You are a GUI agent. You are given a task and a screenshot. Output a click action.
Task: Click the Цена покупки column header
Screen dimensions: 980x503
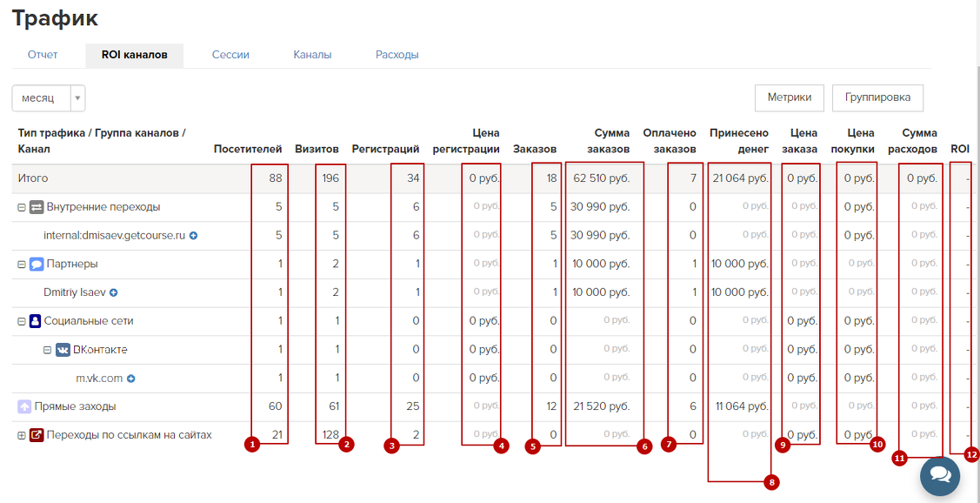point(852,141)
